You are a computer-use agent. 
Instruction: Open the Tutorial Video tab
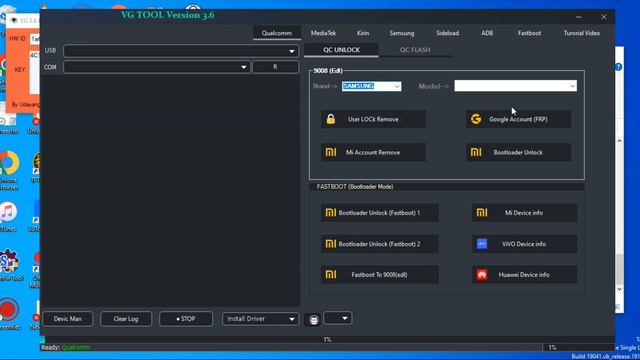point(582,33)
